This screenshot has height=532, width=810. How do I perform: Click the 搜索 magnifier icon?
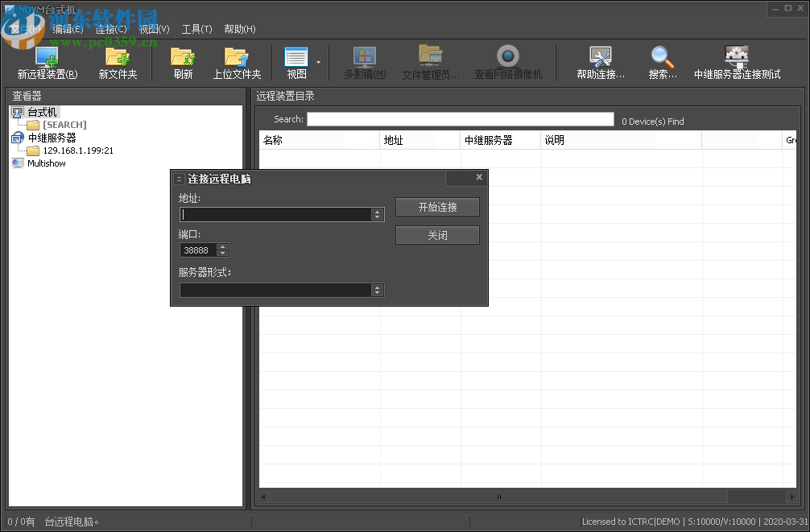point(663,58)
